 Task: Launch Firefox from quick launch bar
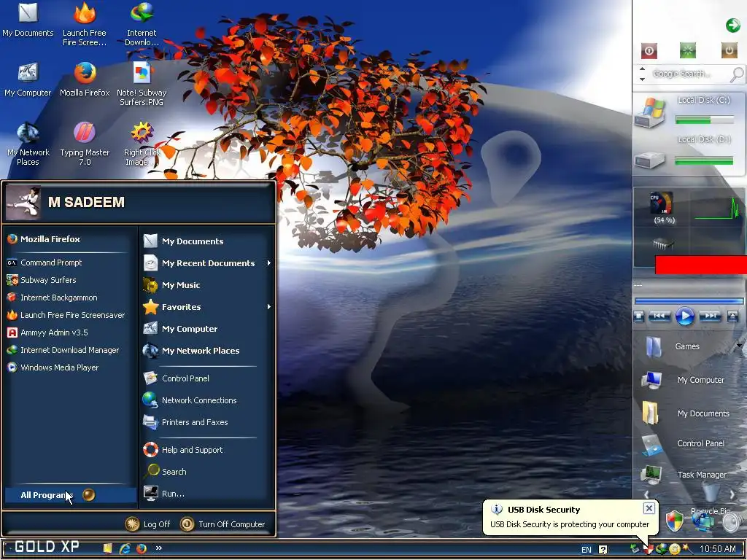pos(141,548)
